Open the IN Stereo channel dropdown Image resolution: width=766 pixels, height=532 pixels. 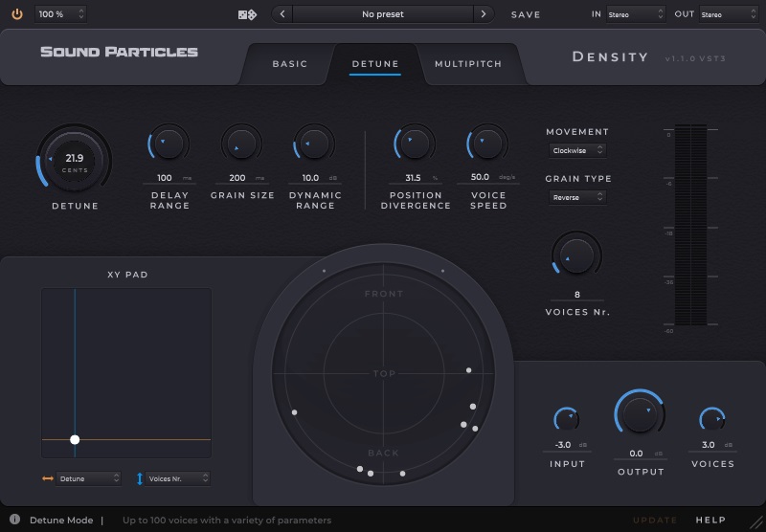[x=634, y=14]
